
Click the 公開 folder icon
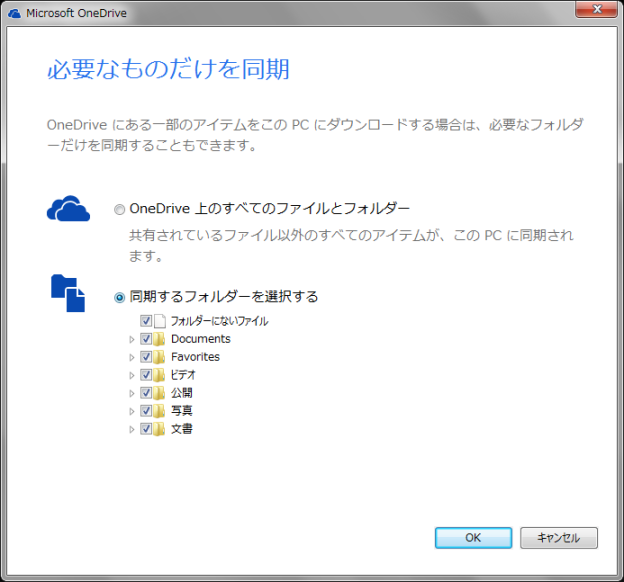point(159,393)
